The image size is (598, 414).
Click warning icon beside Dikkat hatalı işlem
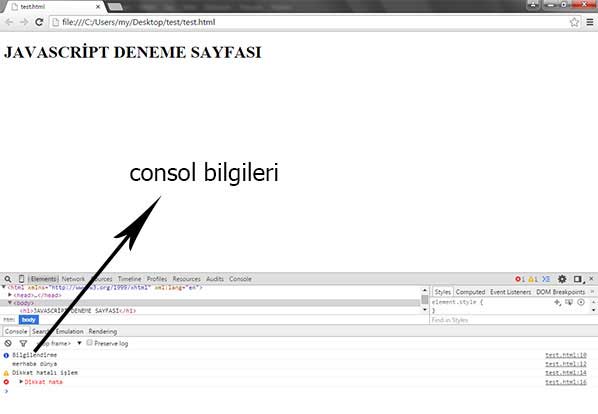[x=6, y=373]
